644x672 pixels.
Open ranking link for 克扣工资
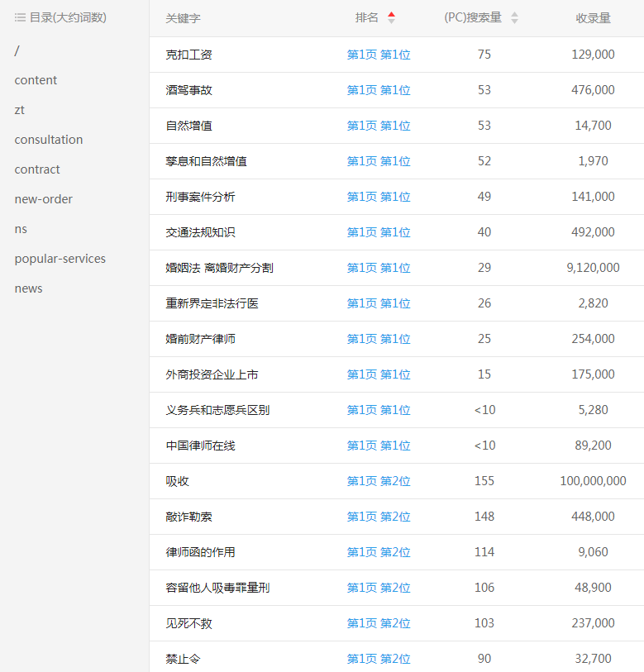[x=378, y=55]
